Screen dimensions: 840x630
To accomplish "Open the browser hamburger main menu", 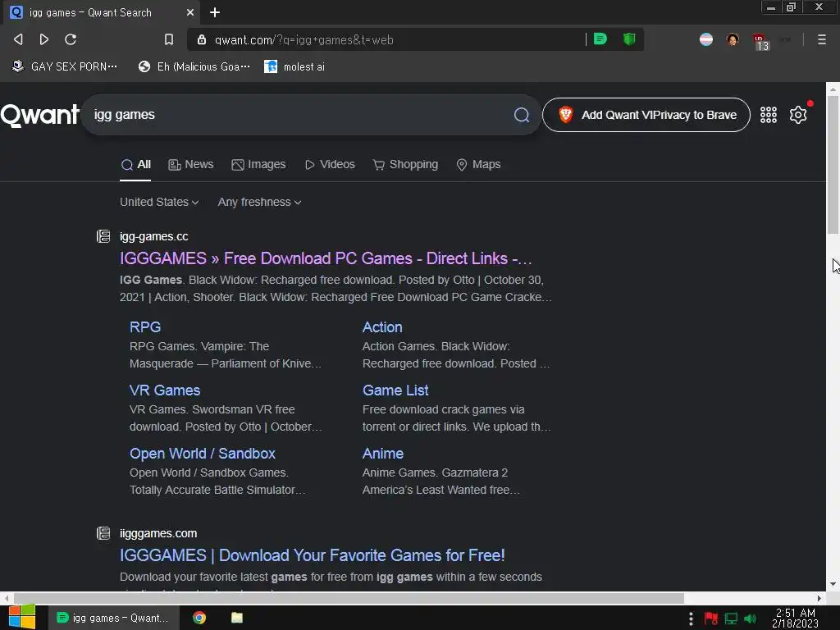I will 821,39.
